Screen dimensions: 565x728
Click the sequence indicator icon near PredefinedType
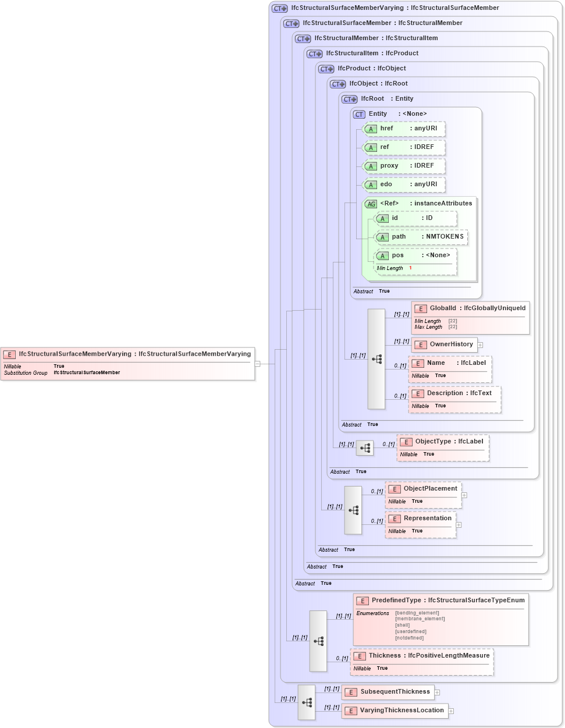[318, 640]
